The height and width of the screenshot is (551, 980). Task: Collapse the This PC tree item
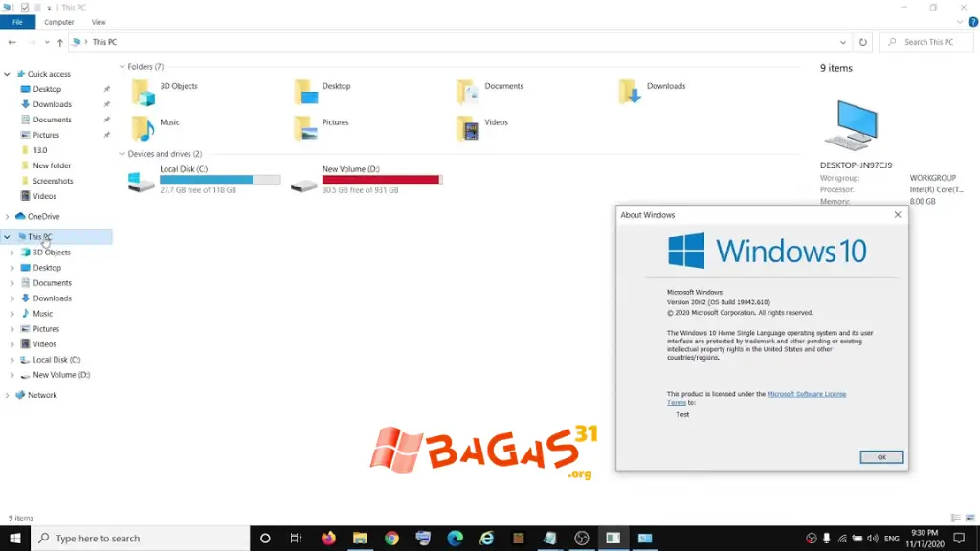(x=8, y=236)
